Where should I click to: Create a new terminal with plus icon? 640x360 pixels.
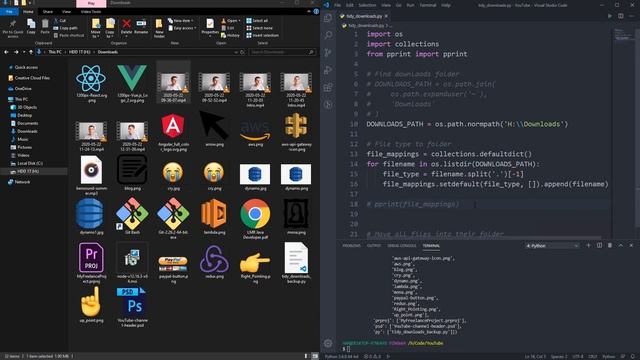pyautogui.click(x=589, y=245)
